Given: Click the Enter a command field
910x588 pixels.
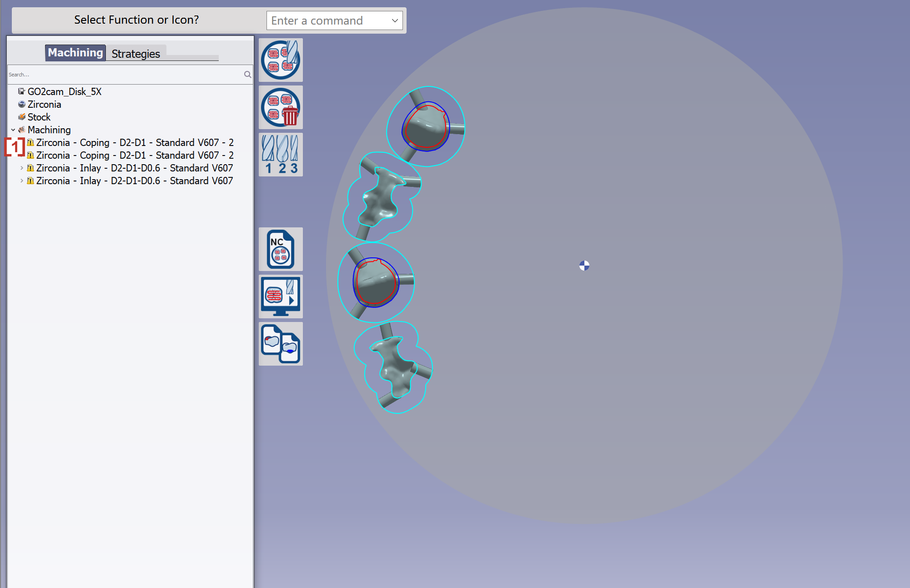Looking at the screenshot, I should tap(335, 20).
